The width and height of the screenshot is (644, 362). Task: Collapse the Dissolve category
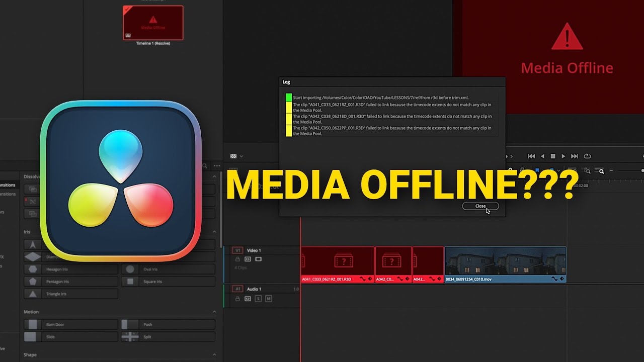[214, 176]
